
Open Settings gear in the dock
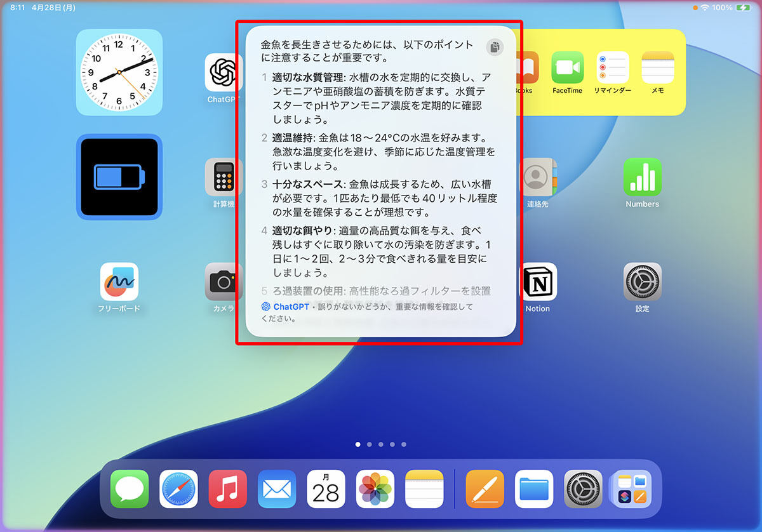pos(584,489)
